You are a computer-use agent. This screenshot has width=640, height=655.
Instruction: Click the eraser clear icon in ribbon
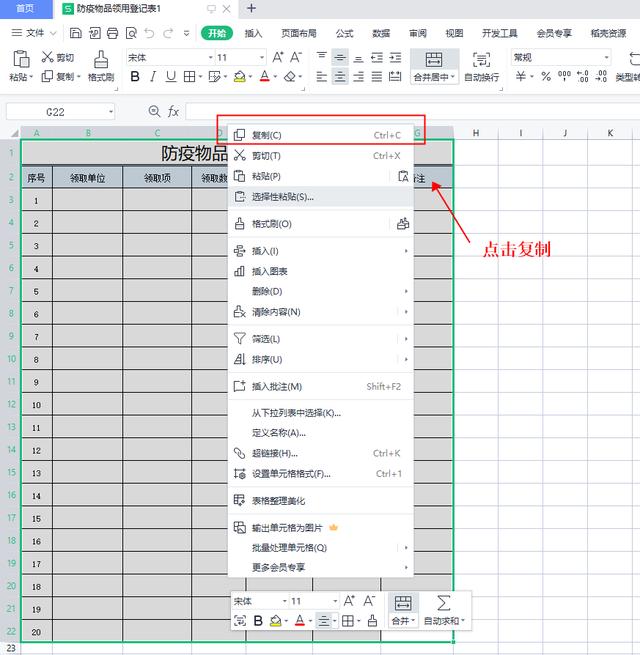click(x=290, y=76)
